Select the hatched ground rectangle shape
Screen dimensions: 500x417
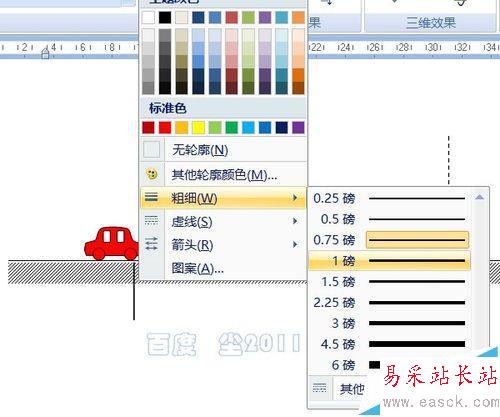72,272
